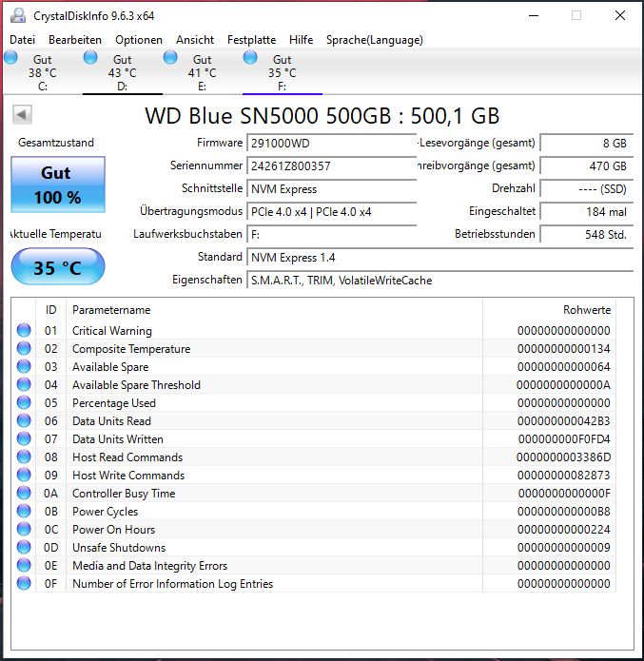
Task: Click the Laufwerksbuchstaben field F:
Action: (331, 234)
